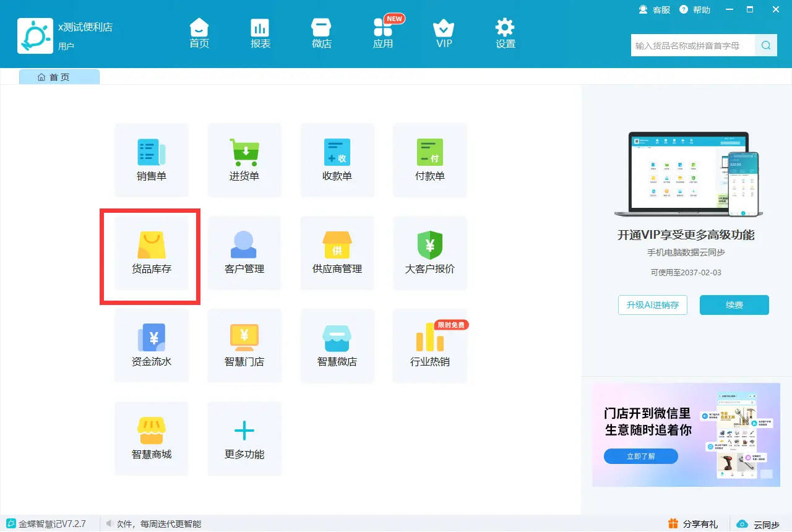Open the 销售单 sales order module
The image size is (792, 532).
(x=152, y=160)
